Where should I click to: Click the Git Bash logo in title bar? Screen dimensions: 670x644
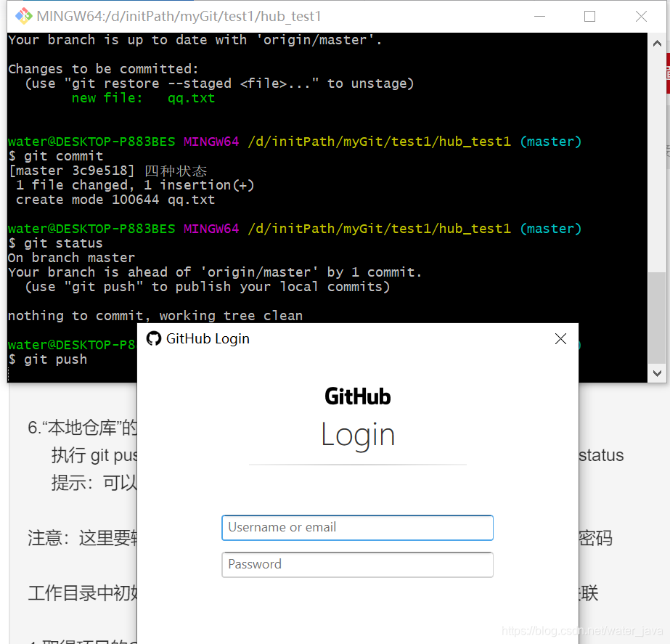23,16
